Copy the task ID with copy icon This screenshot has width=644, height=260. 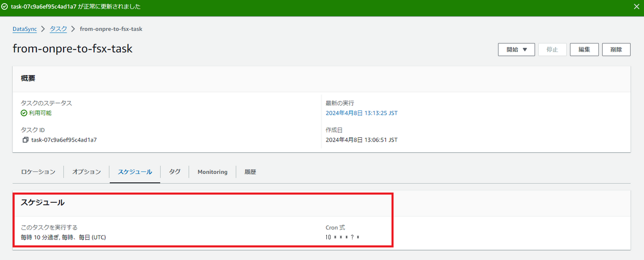[25, 140]
